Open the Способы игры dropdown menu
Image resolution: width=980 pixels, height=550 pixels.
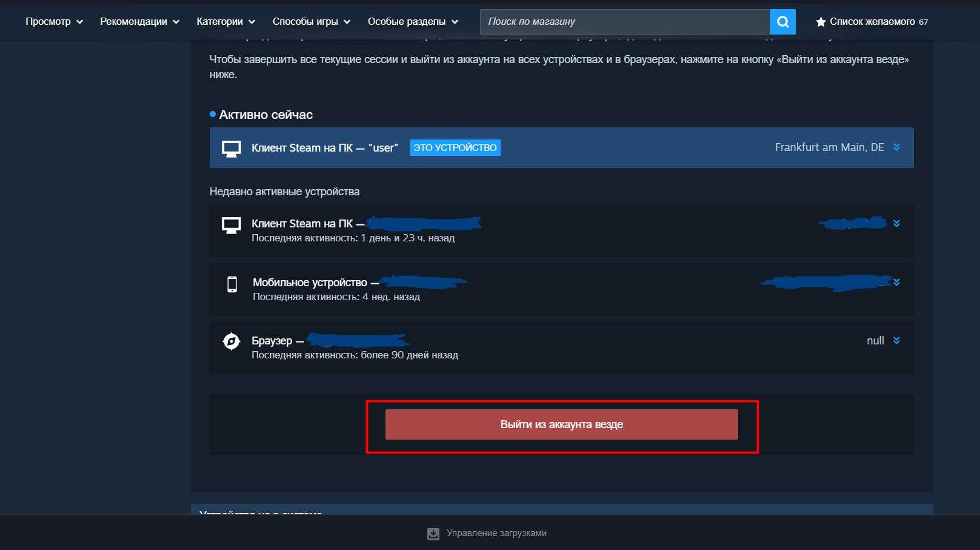coord(312,22)
